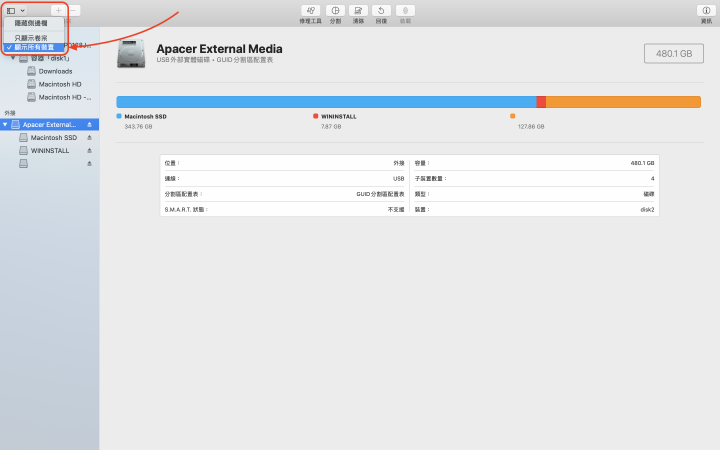This screenshot has height=450, width=720.
Task: Click the large hard drive image beside title
Action: (131, 54)
